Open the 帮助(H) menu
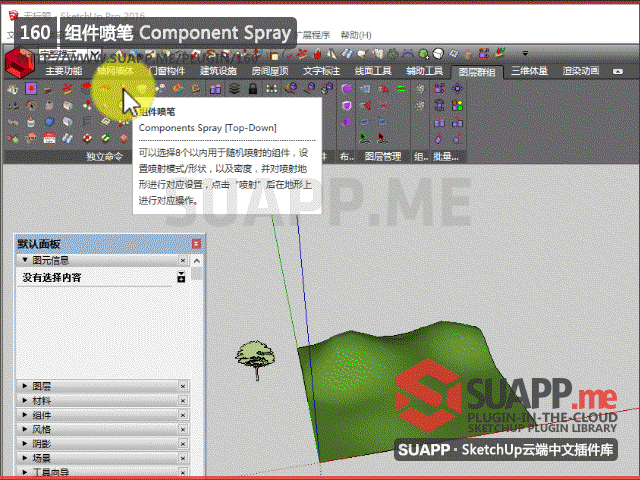This screenshot has width=640, height=480. [x=356, y=35]
